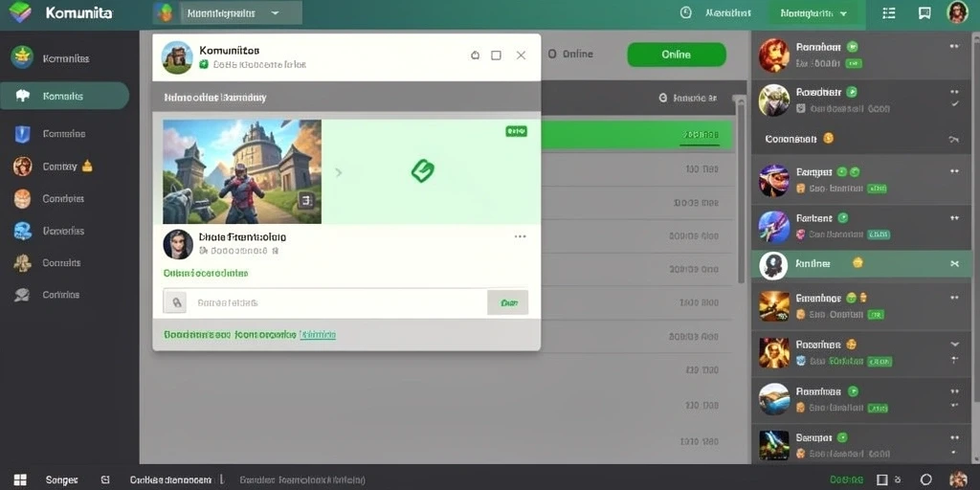Follow the green link text under the post
The width and height of the screenshot is (980, 490).
point(206,273)
